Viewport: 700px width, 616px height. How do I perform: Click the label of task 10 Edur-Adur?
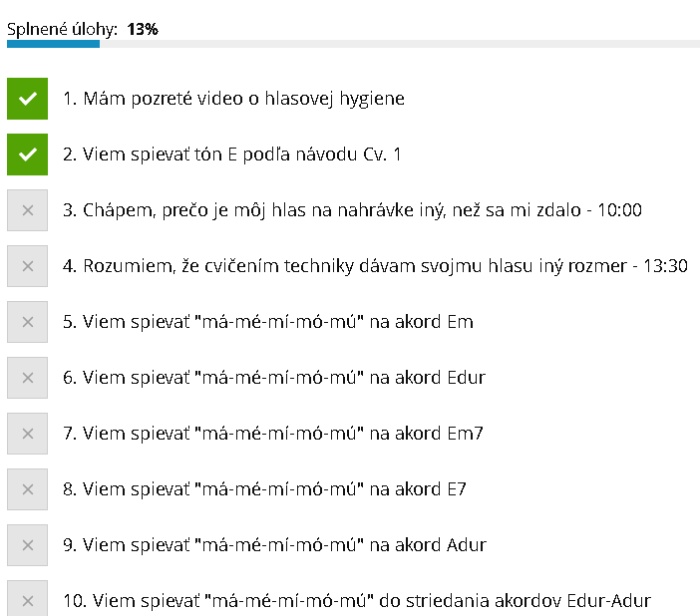click(357, 601)
